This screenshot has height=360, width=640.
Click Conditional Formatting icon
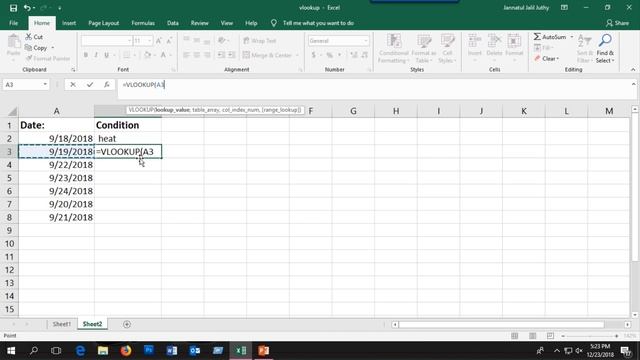coord(394,42)
